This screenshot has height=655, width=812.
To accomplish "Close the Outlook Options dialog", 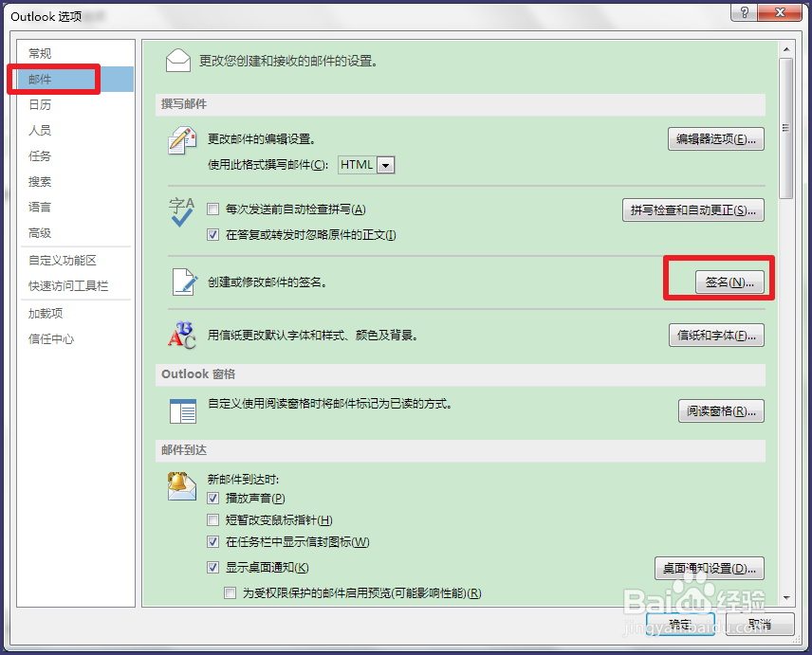I will [780, 12].
